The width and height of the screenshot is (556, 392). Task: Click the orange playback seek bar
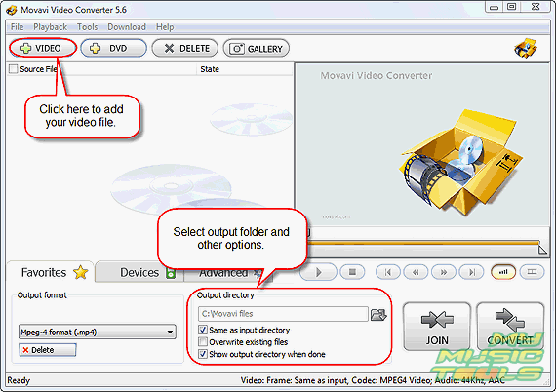point(423,243)
